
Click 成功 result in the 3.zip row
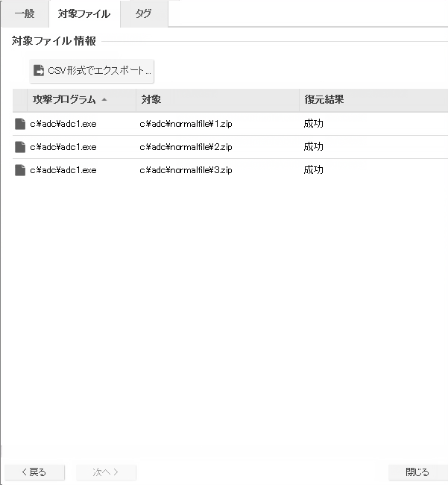point(313,170)
